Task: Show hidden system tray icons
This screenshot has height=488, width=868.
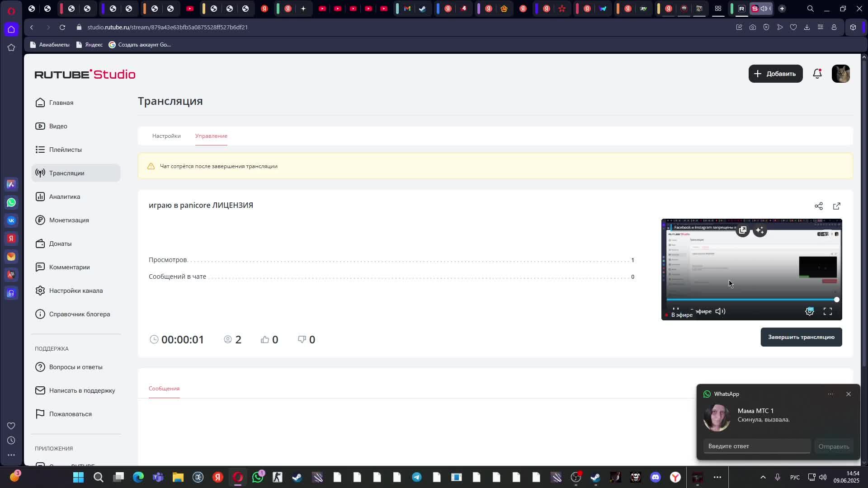Action: coord(763,477)
